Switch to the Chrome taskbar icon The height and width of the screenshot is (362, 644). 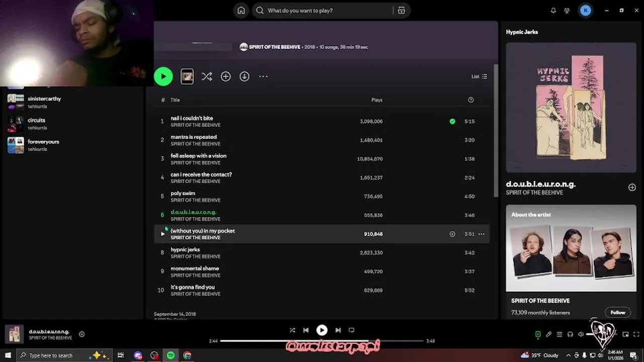point(187,355)
